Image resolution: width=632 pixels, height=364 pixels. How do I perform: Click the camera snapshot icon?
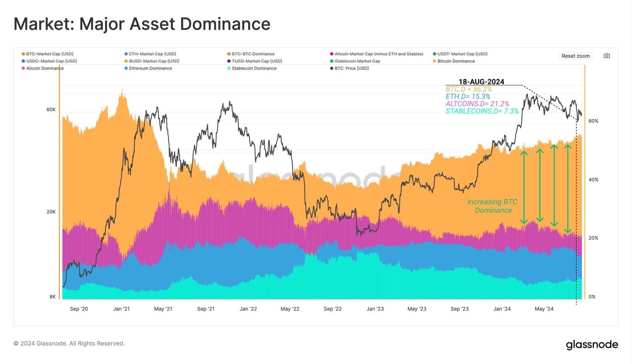607,56
